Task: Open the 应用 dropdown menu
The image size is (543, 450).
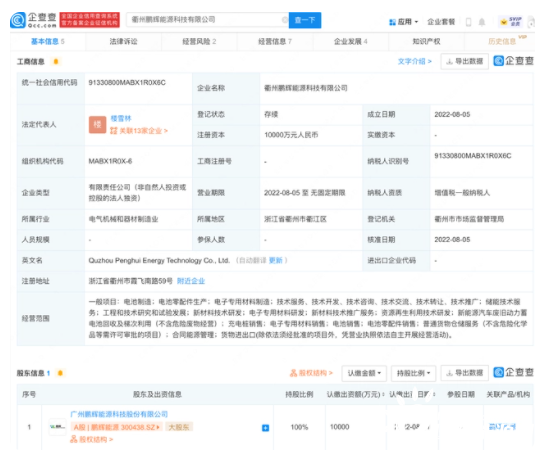Action: 403,22
